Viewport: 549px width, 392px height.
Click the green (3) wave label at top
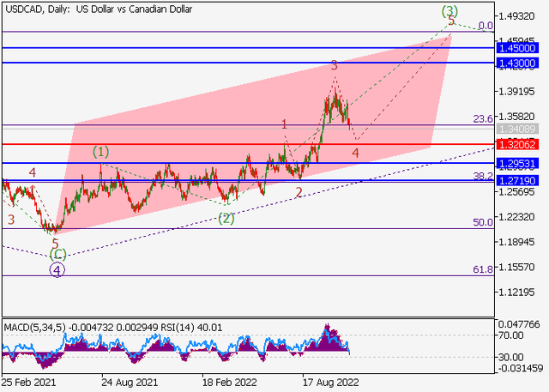coord(449,10)
